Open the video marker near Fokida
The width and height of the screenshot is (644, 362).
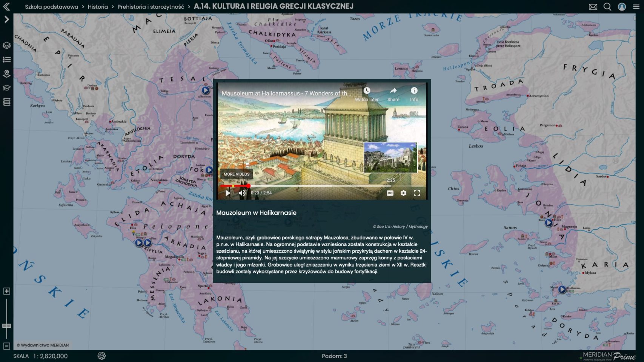[209, 170]
